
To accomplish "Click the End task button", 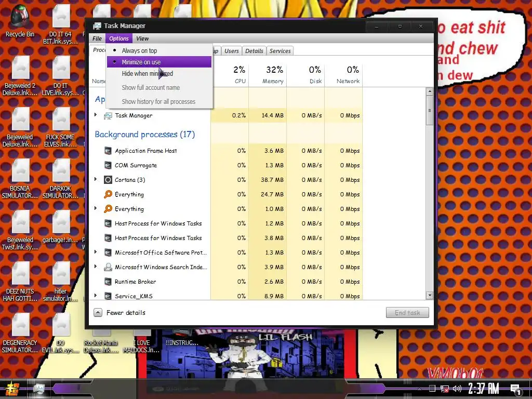I will pyautogui.click(x=407, y=312).
